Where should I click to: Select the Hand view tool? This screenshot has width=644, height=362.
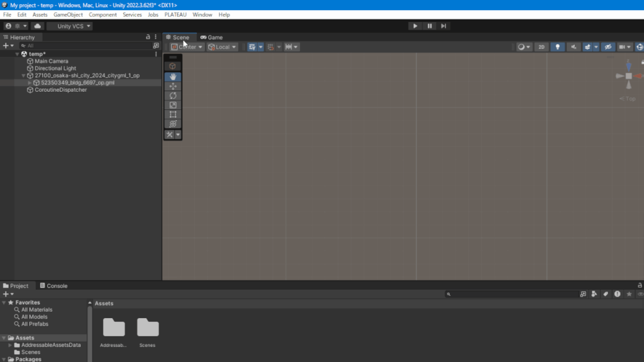point(172,77)
